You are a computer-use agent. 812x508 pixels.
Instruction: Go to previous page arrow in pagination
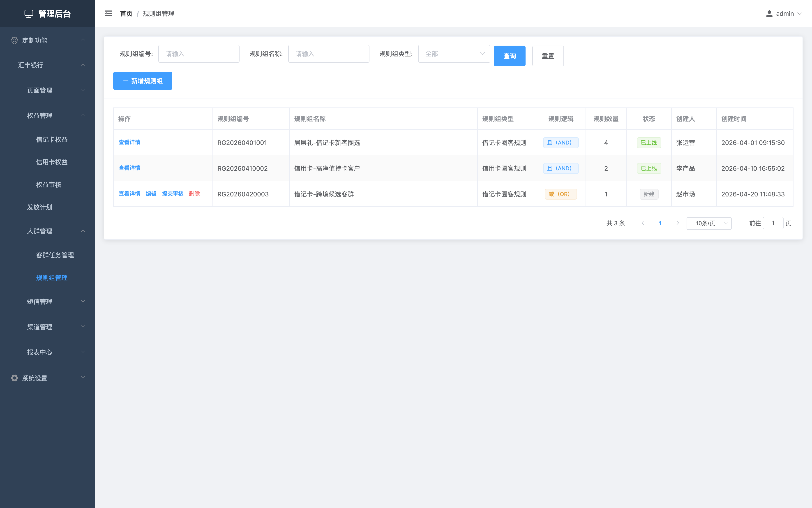[x=643, y=223]
